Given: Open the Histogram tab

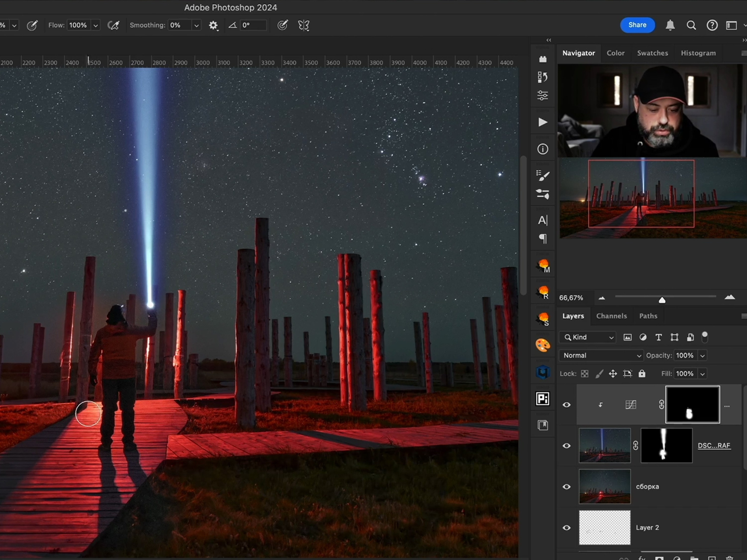Looking at the screenshot, I should point(698,53).
